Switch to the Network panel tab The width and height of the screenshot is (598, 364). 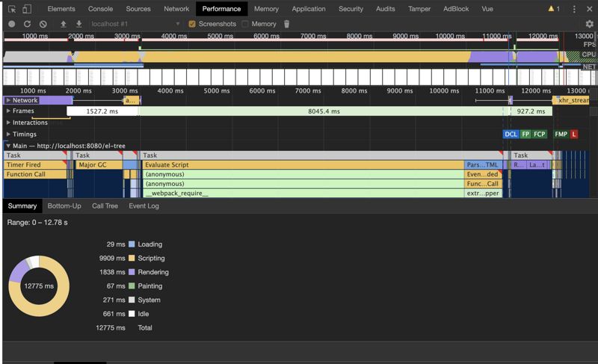point(176,9)
